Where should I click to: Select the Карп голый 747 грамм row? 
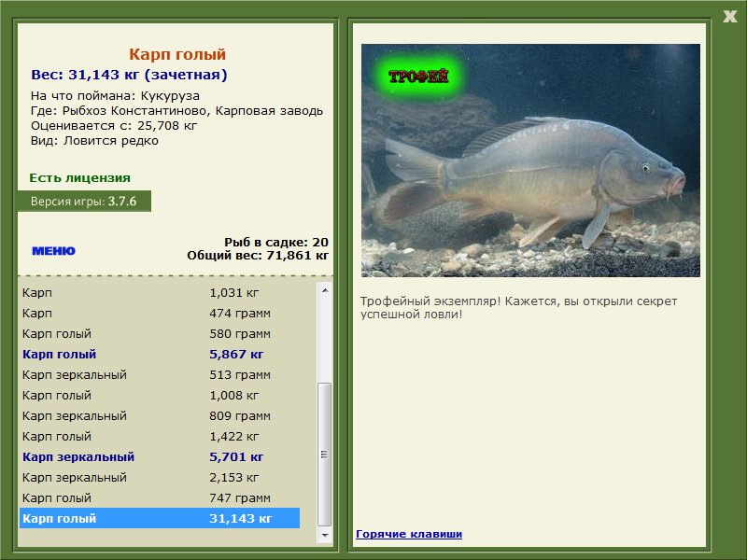[160, 497]
